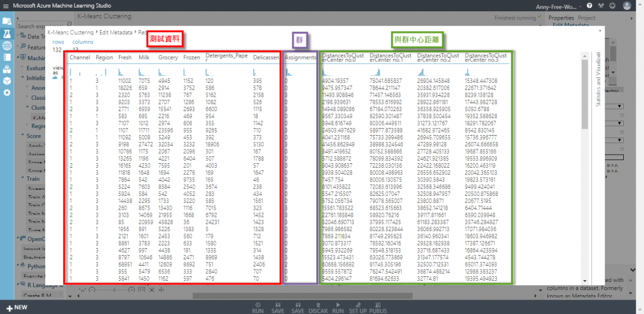Open the hamburger navigation menu
Viewport: 644px width, 314px height.
6,6
